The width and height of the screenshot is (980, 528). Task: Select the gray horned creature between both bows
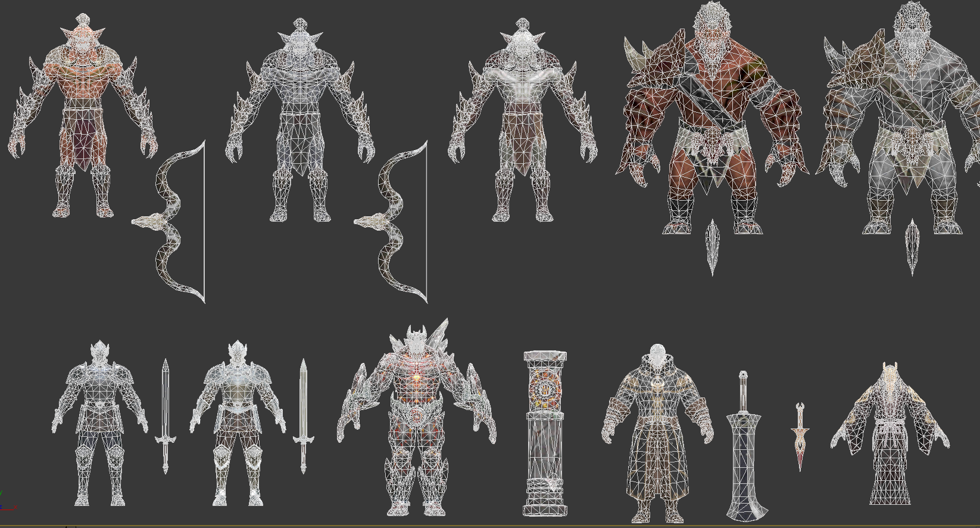[x=300, y=120]
